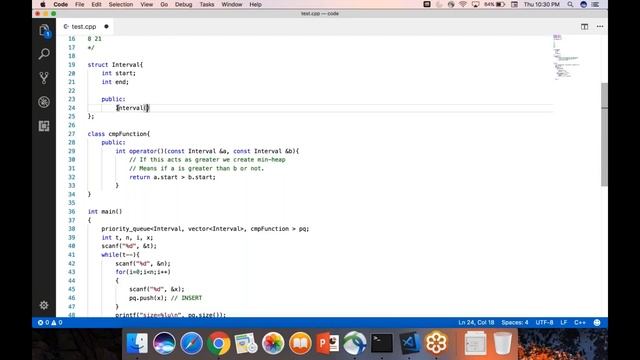The image size is (640, 360).
Task: Open the Window menu
Action: pos(232,4)
